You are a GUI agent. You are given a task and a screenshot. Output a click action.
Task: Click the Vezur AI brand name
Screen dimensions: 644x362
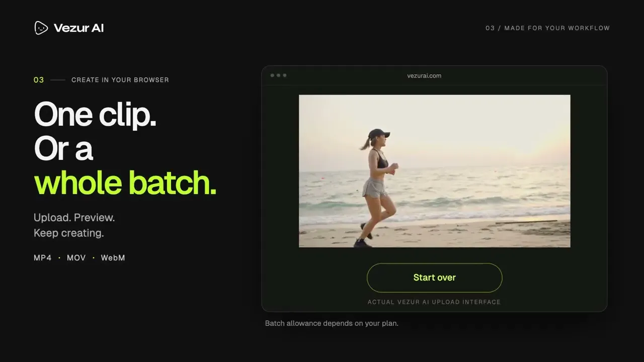(x=78, y=28)
